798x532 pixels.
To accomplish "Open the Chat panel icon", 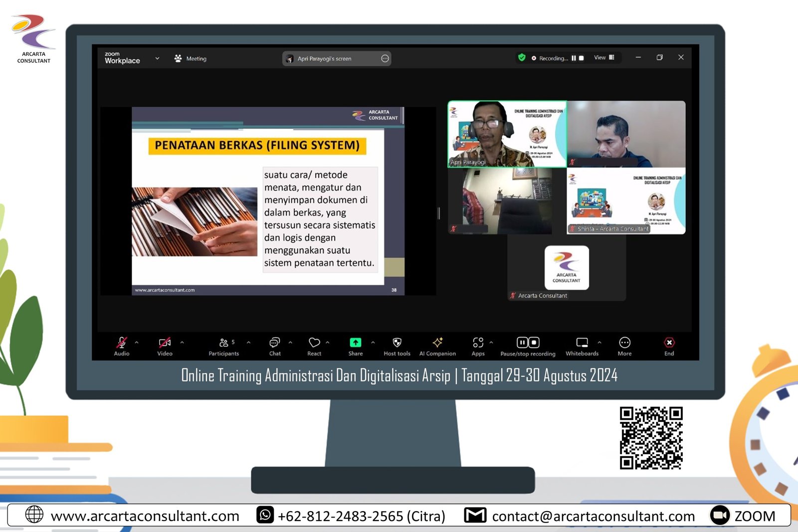I will [x=274, y=343].
